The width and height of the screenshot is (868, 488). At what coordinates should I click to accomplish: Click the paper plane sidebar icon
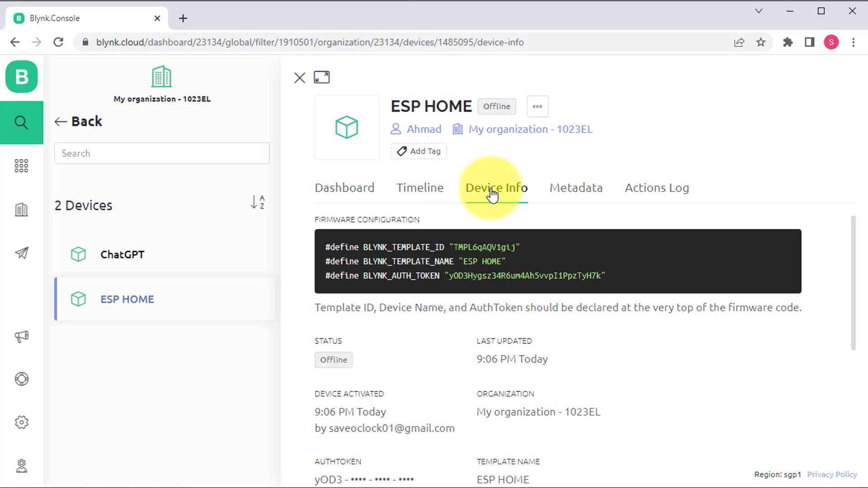pyautogui.click(x=21, y=253)
